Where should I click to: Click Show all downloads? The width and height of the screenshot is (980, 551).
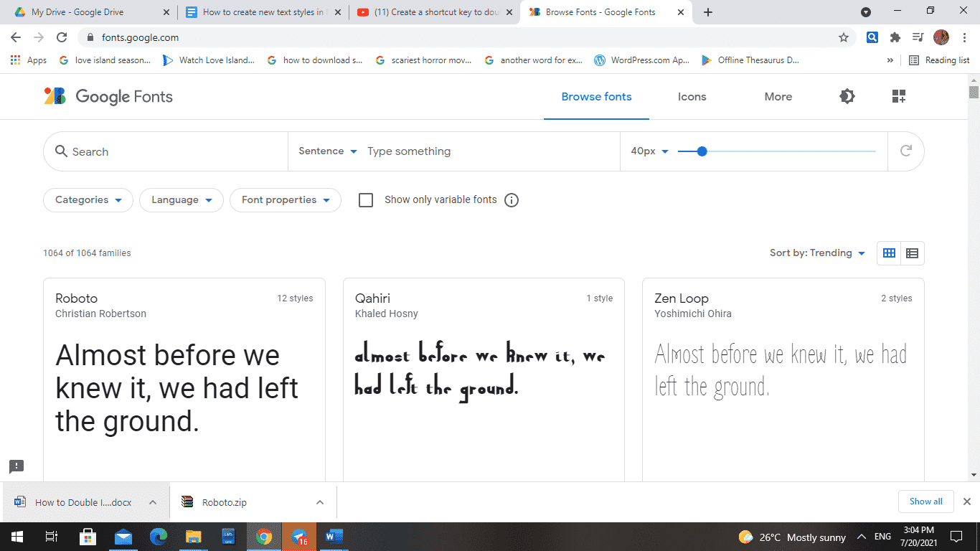(925, 501)
